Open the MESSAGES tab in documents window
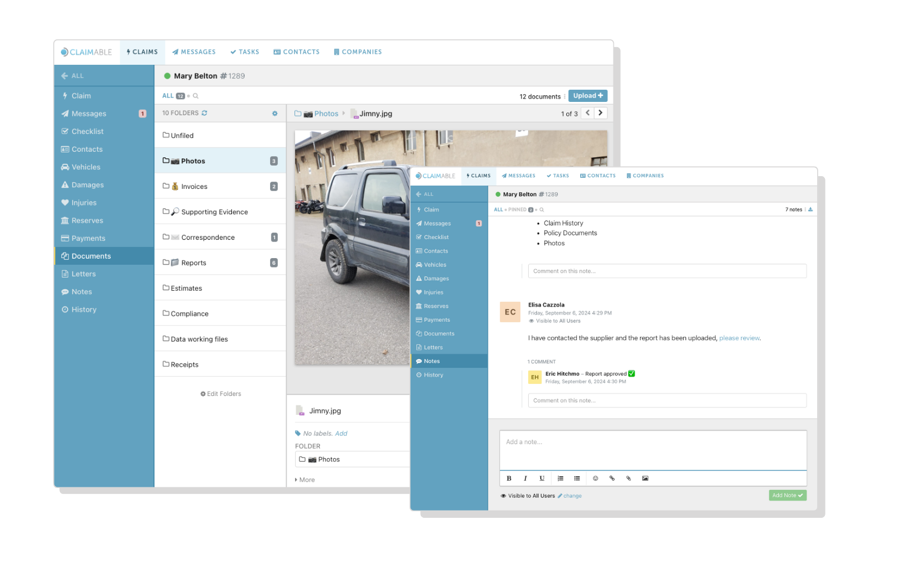The height and width of the screenshot is (571, 924). [x=194, y=52]
